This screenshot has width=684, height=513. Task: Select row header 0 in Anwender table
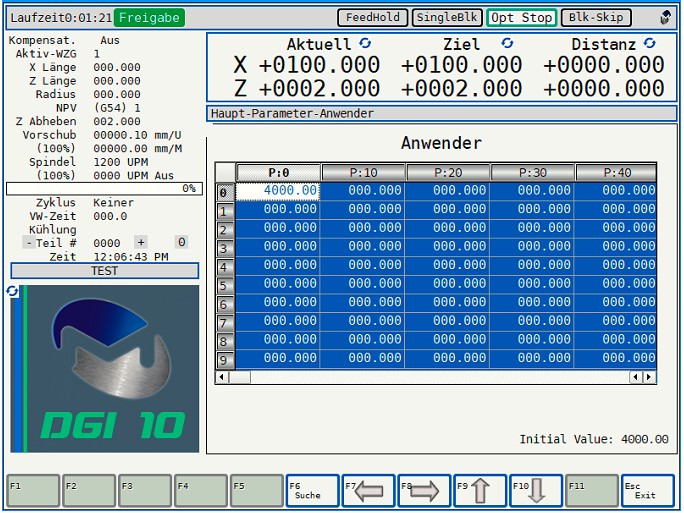[x=226, y=192]
